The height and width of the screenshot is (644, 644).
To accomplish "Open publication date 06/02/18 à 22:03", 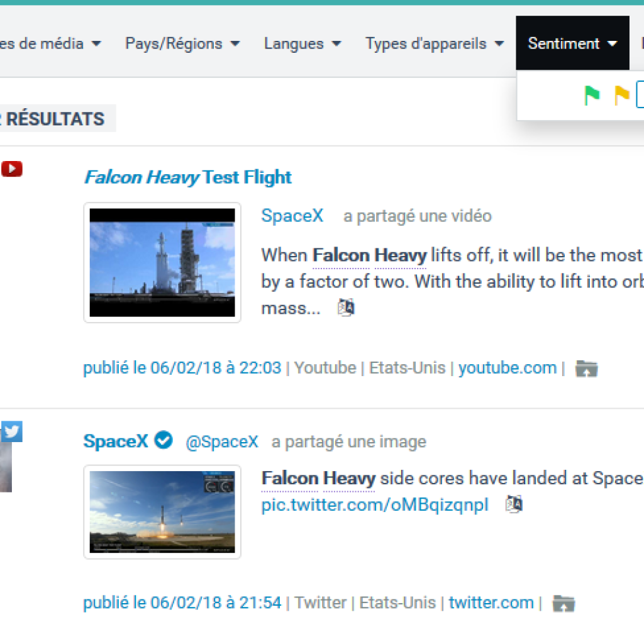I will 182,368.
